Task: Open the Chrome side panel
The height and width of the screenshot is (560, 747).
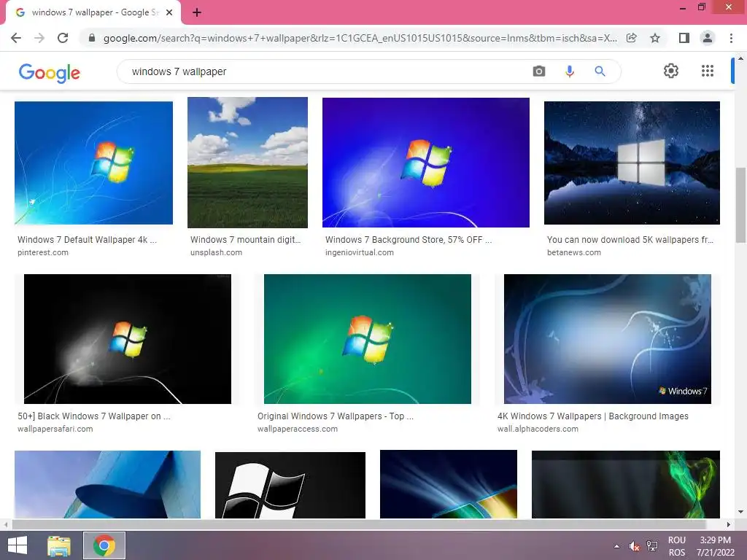Action: [x=684, y=38]
